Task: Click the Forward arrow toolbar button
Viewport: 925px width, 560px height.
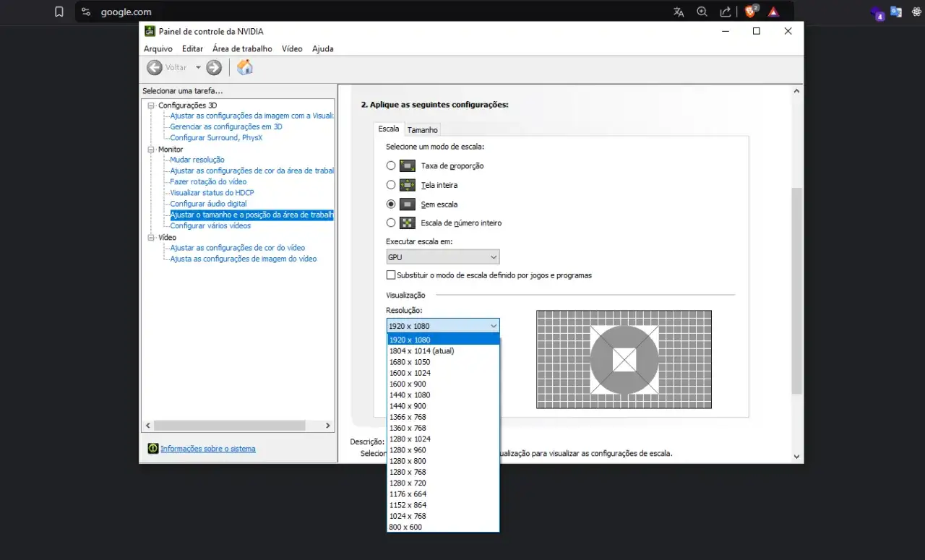Action: [x=214, y=67]
